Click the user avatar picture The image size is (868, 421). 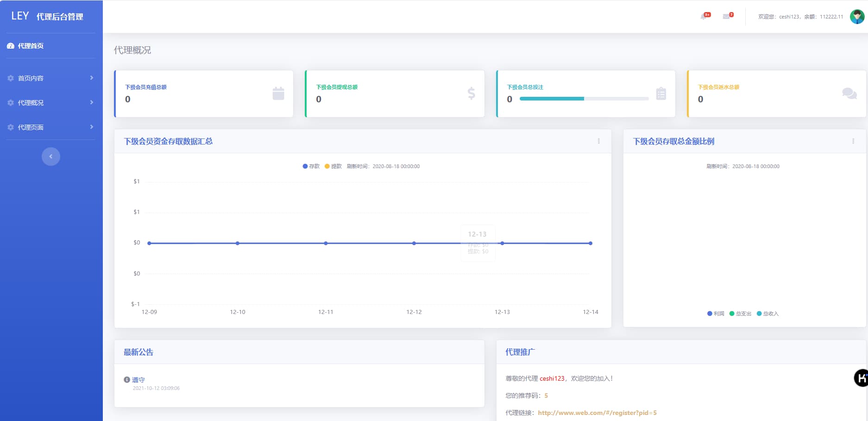[857, 17]
